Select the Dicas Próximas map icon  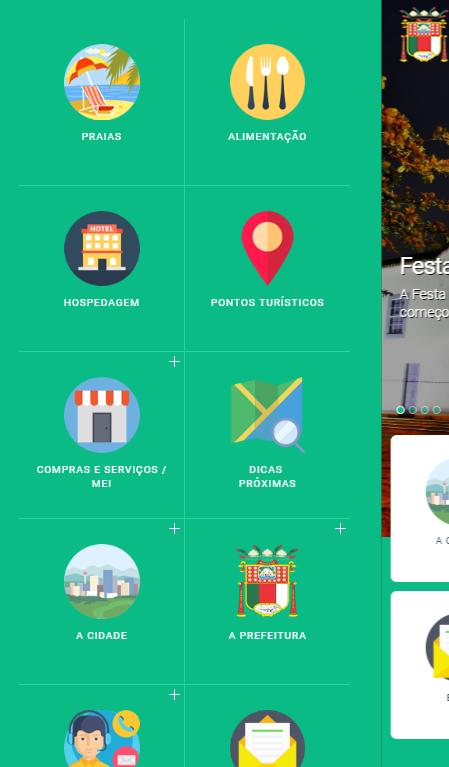click(x=268, y=415)
